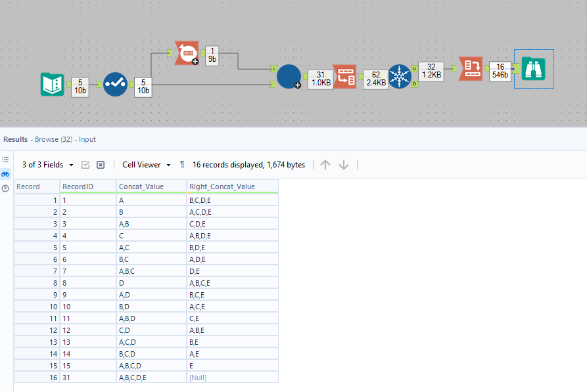The height and width of the screenshot is (392, 587).
Task: Click the select-all fields checkmark icon
Action: click(85, 165)
